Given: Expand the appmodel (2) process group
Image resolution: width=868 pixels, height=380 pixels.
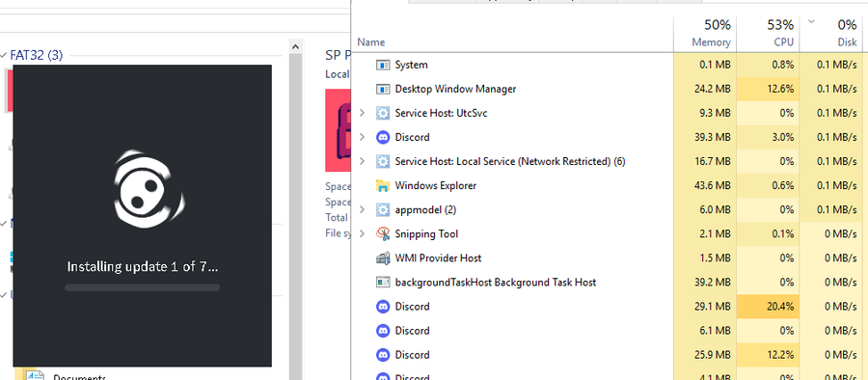Looking at the screenshot, I should tap(362, 210).
